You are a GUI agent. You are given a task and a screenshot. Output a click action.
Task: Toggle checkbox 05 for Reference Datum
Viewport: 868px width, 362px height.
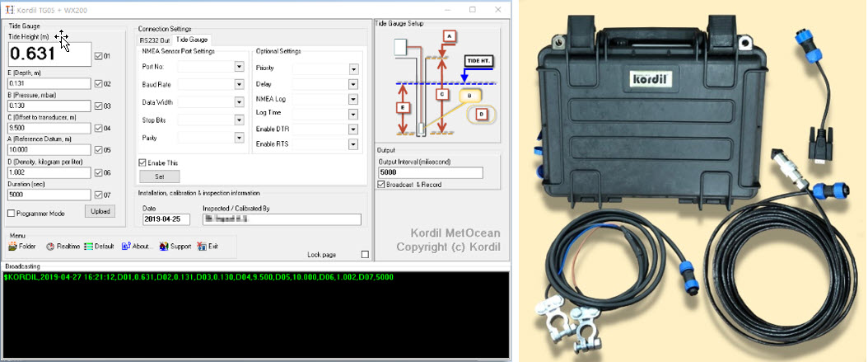point(99,150)
